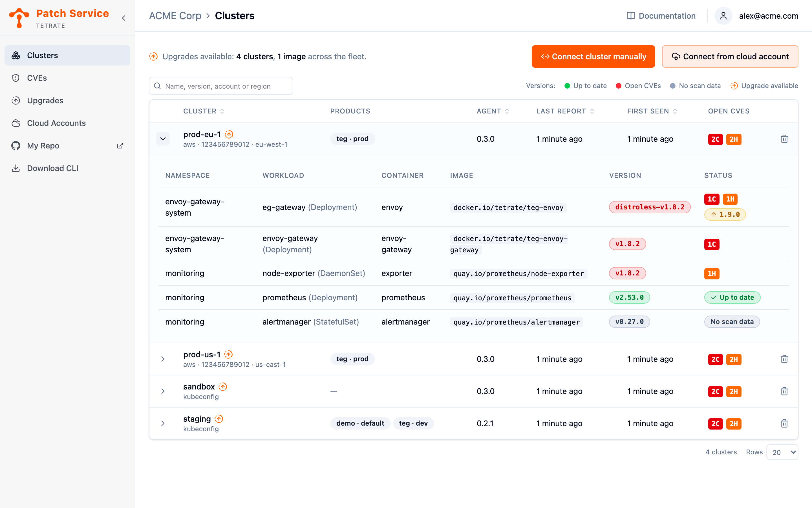
Task: Sort by the CLUSTER column
Action: (204, 111)
